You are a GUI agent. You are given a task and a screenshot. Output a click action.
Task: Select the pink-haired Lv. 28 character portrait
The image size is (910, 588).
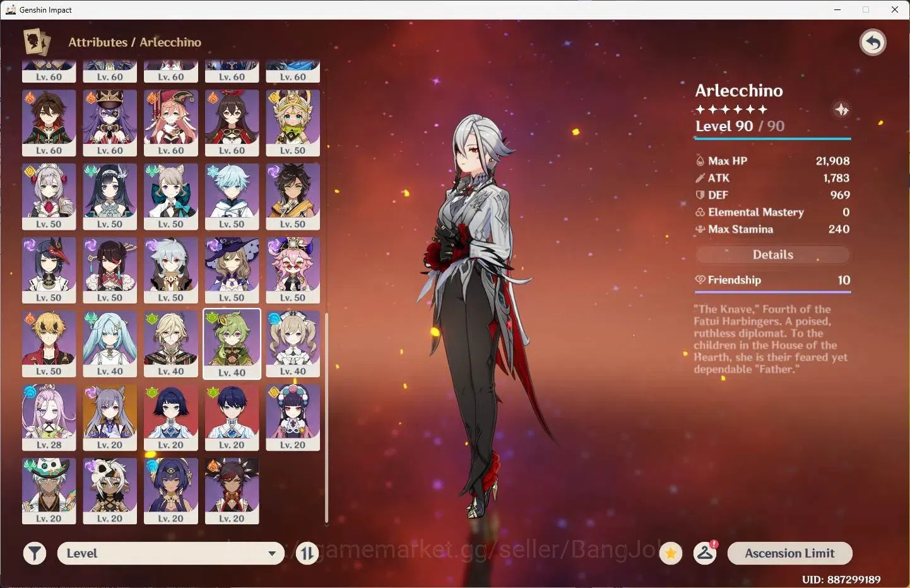49,418
